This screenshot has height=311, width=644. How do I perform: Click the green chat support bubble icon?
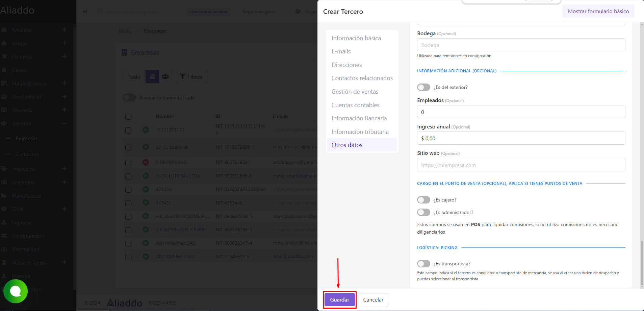(16, 291)
